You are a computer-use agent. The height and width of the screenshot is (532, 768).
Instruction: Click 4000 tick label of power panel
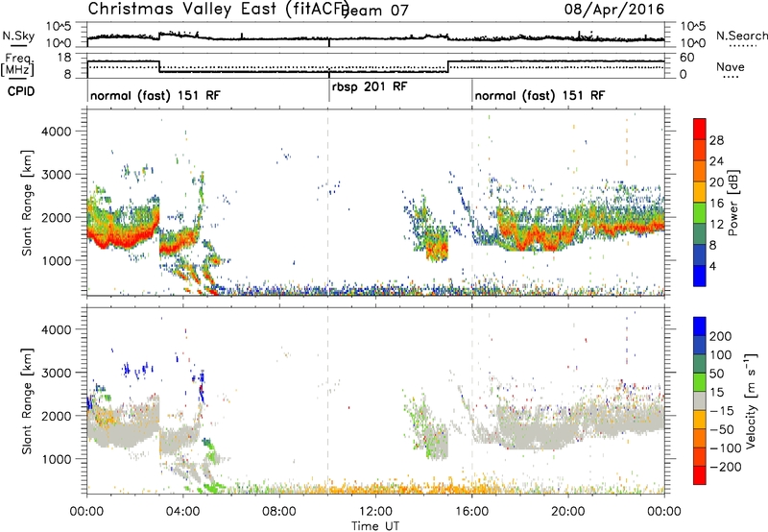[x=57, y=132]
